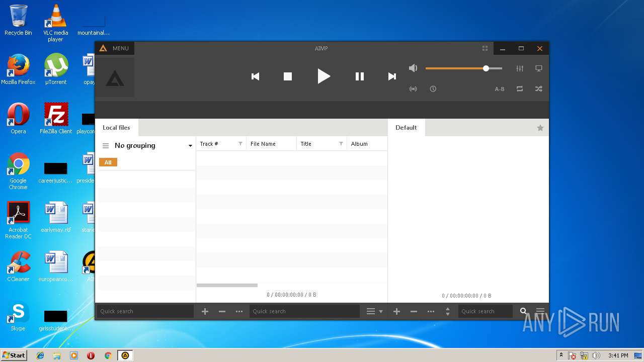Remove from playlist minus icon
Image resolution: width=644 pixels, height=362 pixels.
click(414, 312)
